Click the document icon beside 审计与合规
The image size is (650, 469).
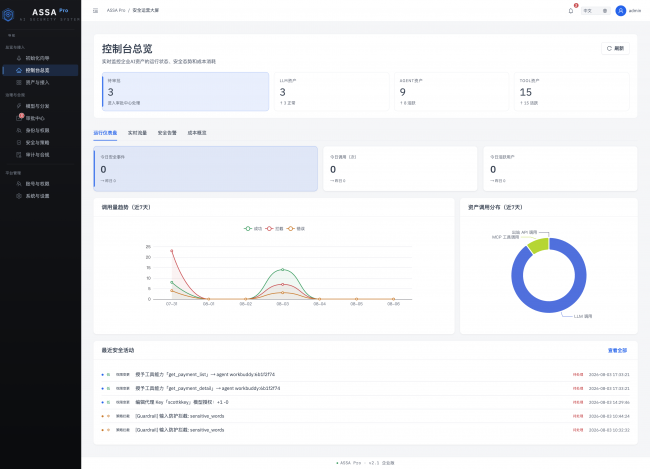(19, 155)
